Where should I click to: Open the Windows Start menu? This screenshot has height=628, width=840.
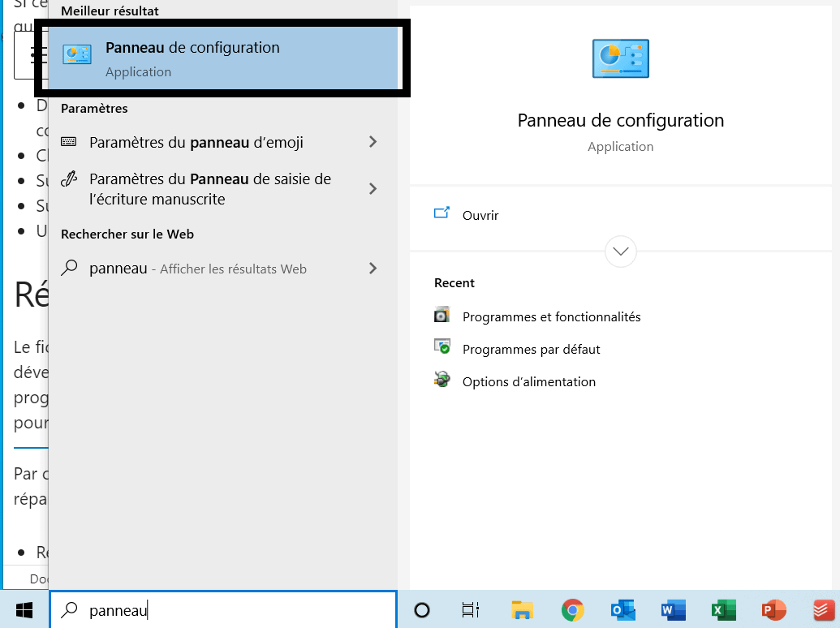[x=24, y=610]
